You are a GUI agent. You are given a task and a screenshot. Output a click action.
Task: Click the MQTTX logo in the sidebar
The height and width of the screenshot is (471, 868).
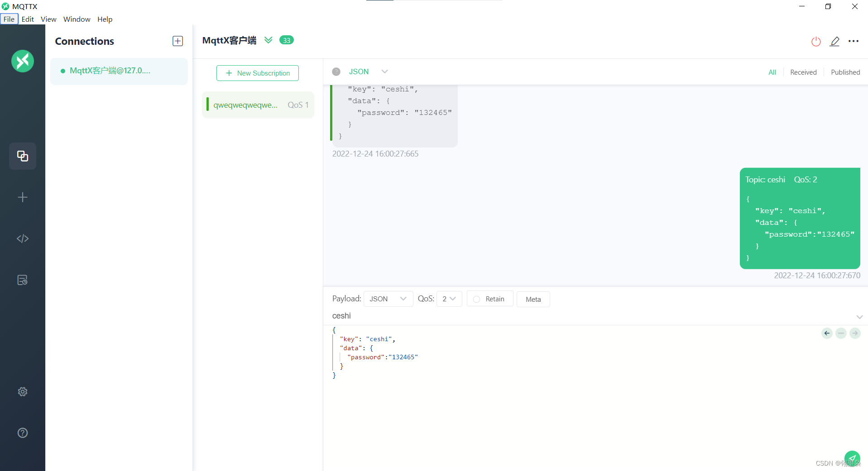[23, 61]
